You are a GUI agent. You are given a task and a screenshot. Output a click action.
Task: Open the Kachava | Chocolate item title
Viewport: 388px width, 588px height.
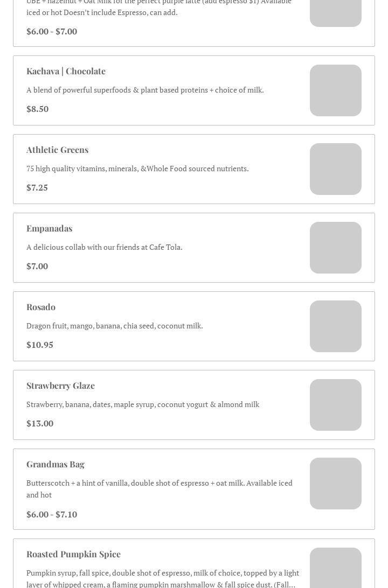66,71
